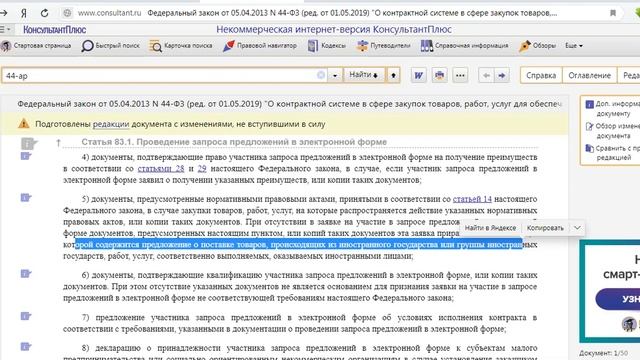The width and height of the screenshot is (640, 360).
Task: Open note icon beside paragraph 7
Action: click(x=26, y=316)
